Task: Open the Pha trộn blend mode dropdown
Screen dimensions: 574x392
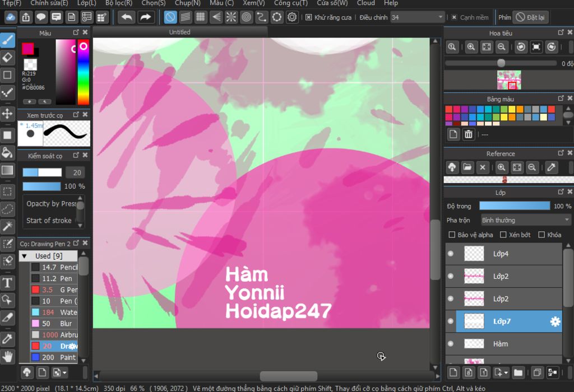Action: 525,220
